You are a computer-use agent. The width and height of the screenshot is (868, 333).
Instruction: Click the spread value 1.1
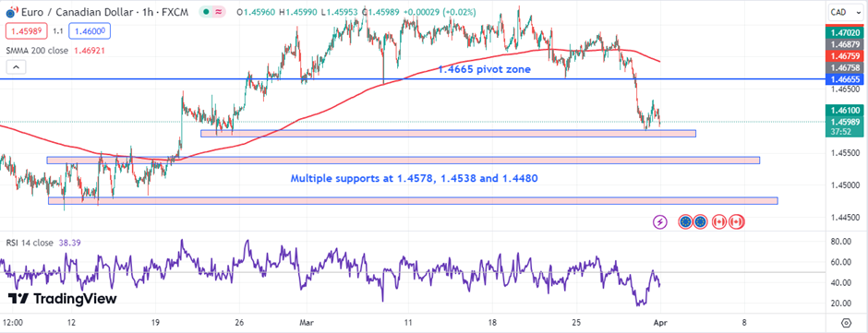[58, 32]
